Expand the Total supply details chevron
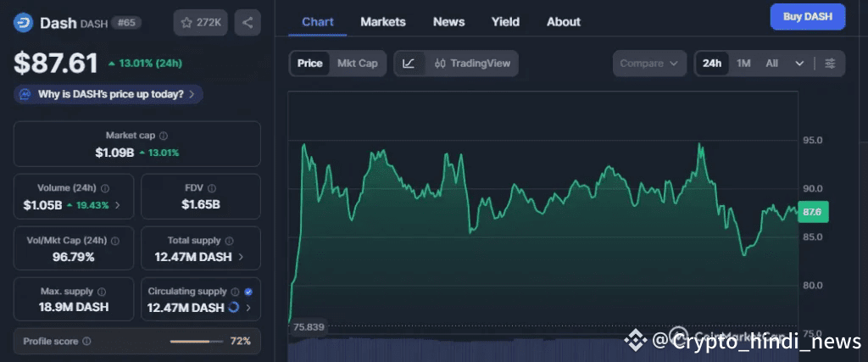Image resolution: width=868 pixels, height=362 pixels. [241, 257]
